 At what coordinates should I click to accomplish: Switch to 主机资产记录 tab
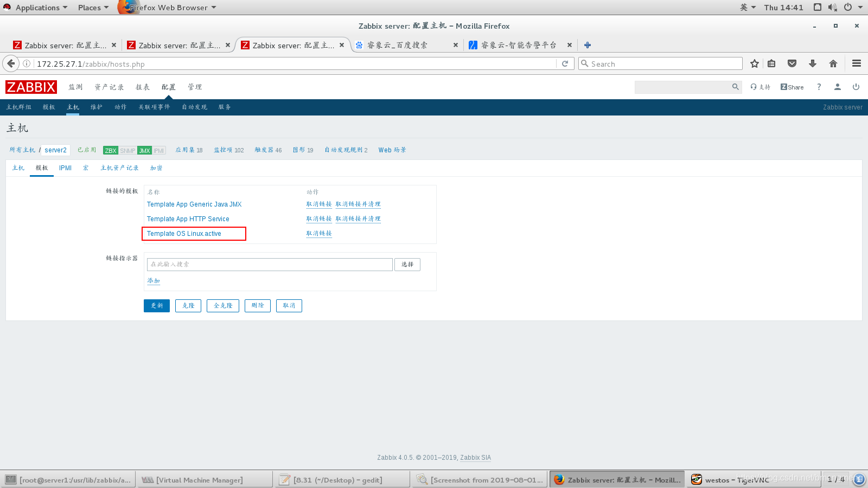[119, 168]
